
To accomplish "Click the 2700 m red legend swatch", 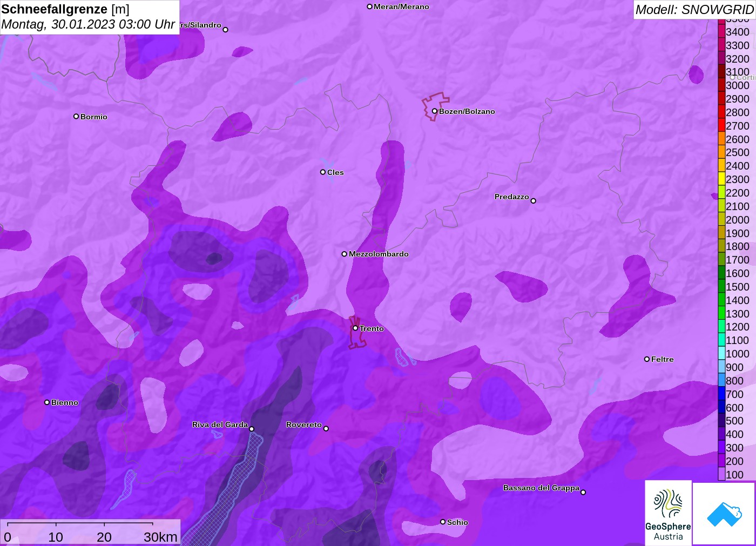I will [721, 126].
